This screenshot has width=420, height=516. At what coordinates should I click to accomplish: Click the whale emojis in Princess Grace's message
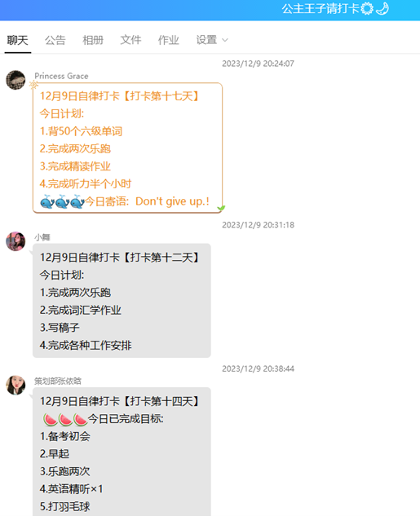click(x=62, y=201)
